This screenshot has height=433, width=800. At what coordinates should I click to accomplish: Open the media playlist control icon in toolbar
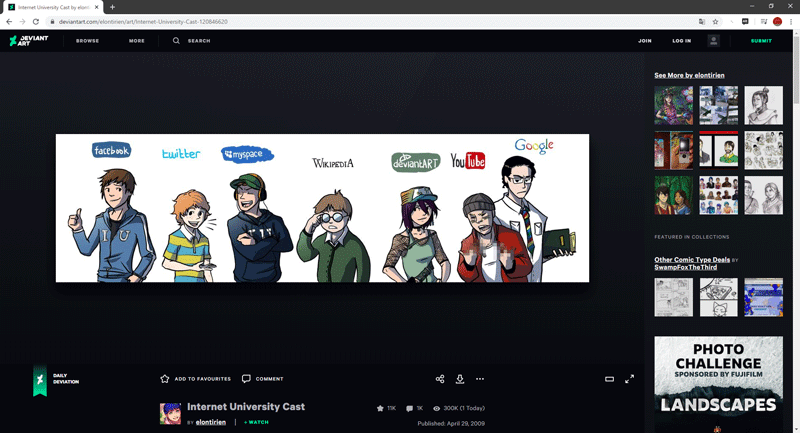[x=763, y=21]
